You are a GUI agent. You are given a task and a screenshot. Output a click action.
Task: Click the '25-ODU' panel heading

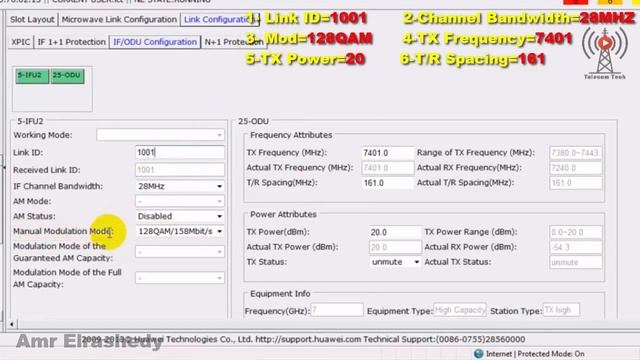(x=253, y=121)
